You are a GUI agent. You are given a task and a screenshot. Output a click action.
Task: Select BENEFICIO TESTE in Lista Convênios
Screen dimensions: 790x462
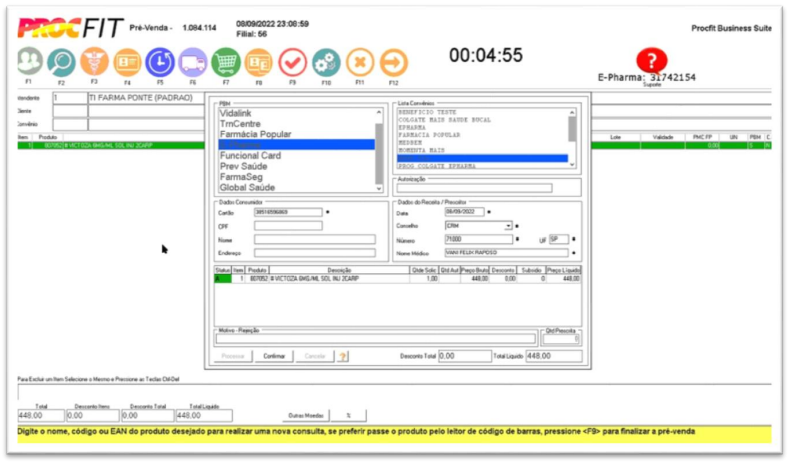[427, 112]
